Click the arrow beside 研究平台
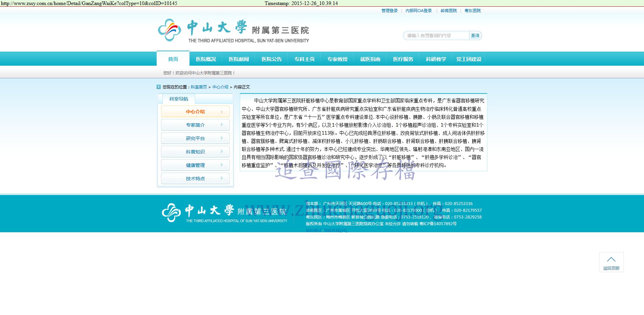 click(222, 138)
